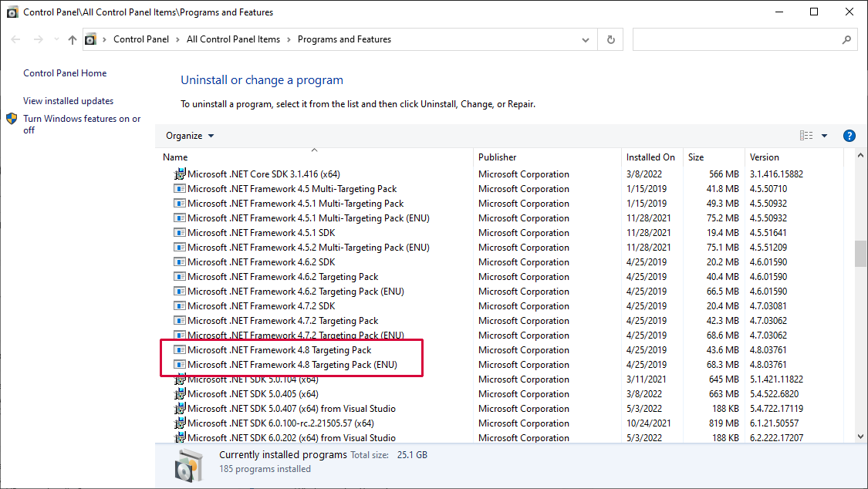Click the Programs and Features title bar icon
The image size is (868, 489).
(12, 12)
